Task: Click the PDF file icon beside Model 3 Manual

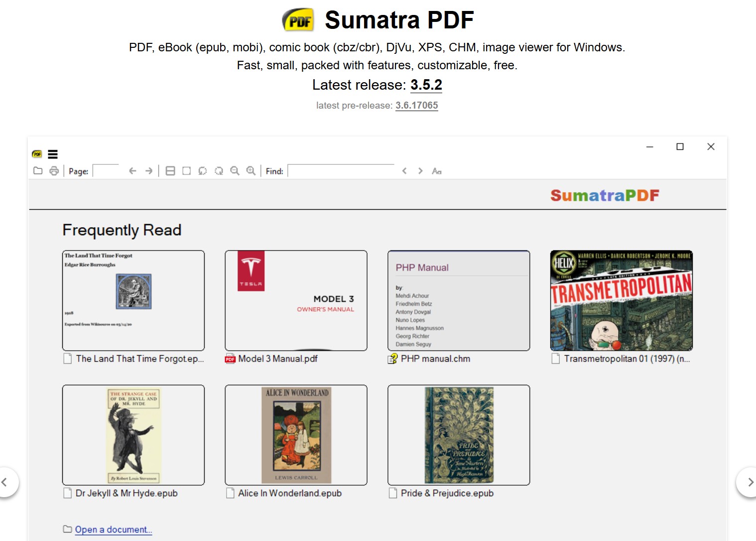Action: [x=230, y=359]
